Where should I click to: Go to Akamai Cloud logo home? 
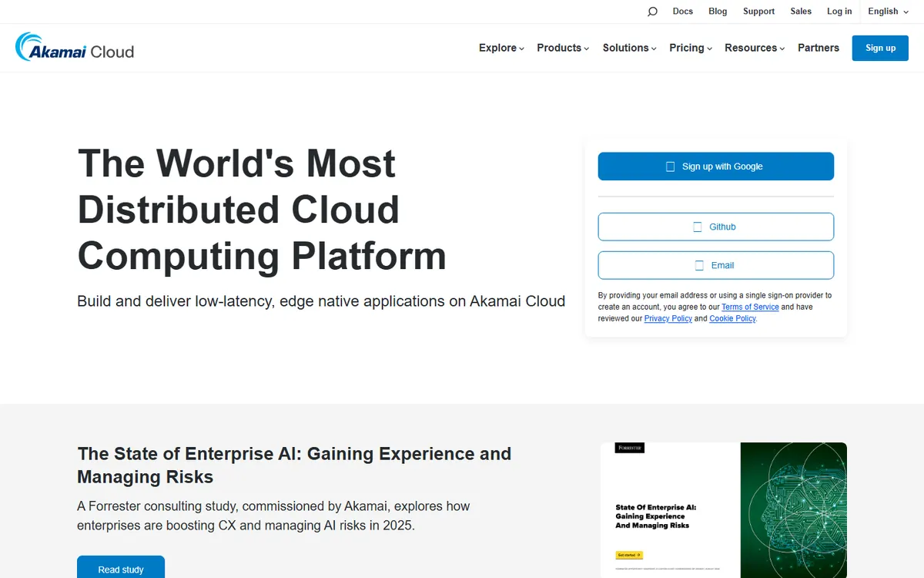pos(75,48)
